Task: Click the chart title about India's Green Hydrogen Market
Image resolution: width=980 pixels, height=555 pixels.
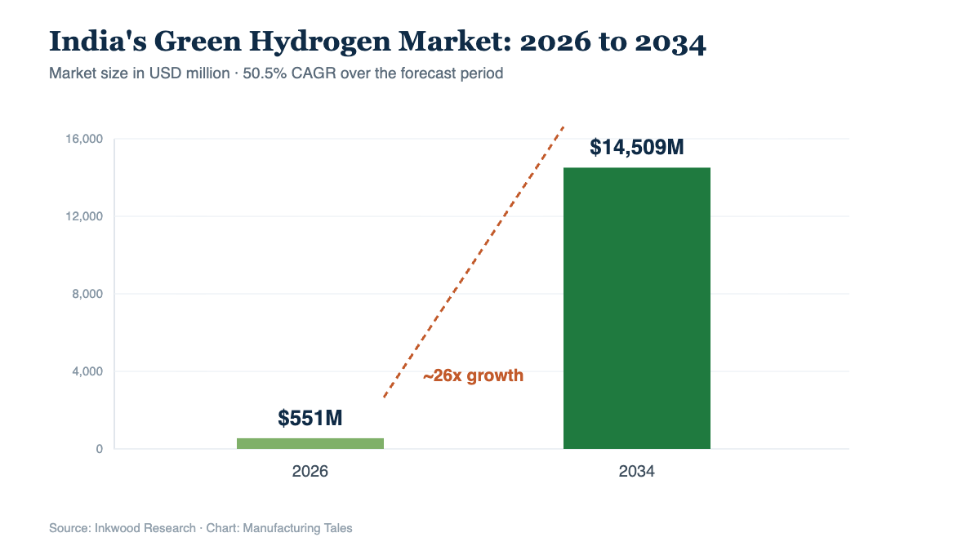Action: point(377,42)
